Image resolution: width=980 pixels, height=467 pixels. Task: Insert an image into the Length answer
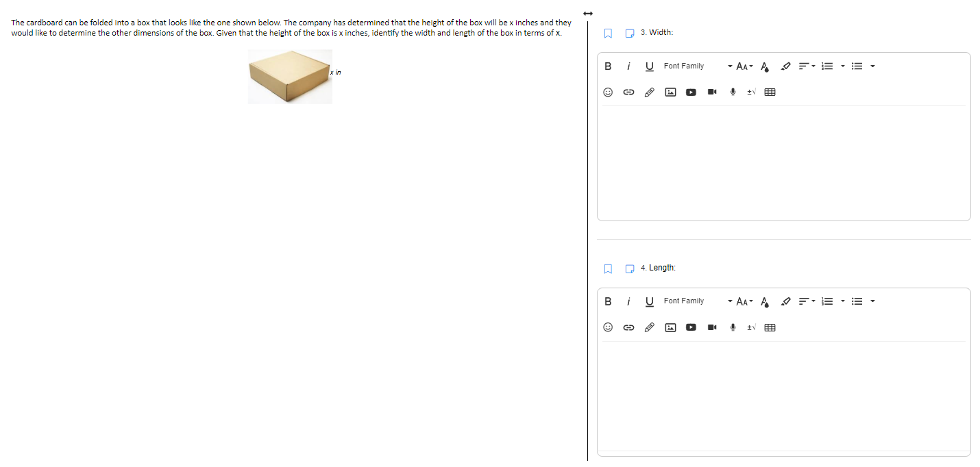pos(670,327)
